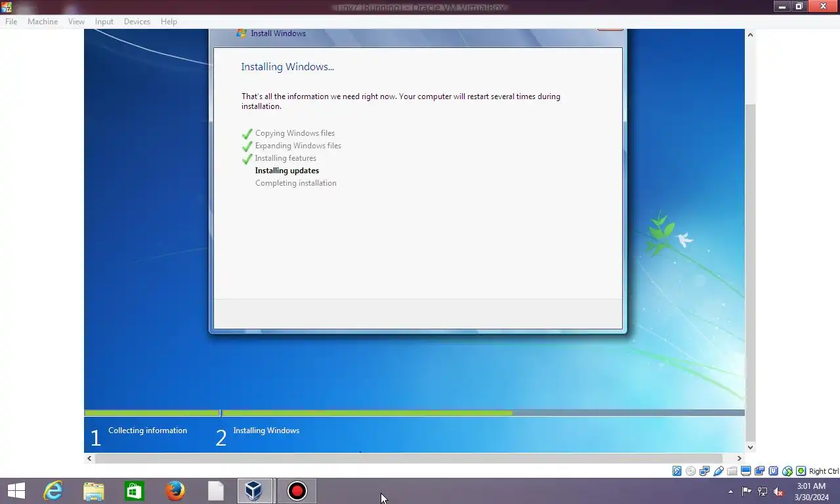The image size is (840, 504).
Task: Click the green check beside Copying Windows files
Action: [x=247, y=134]
